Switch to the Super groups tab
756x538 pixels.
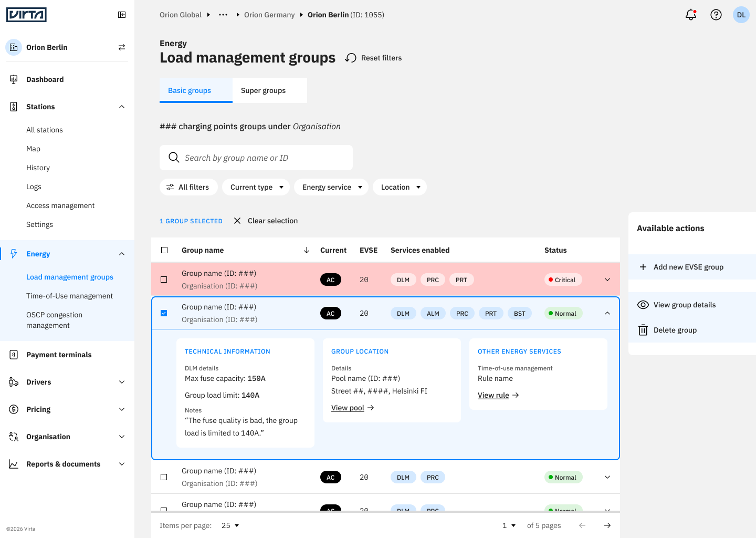[270, 90]
